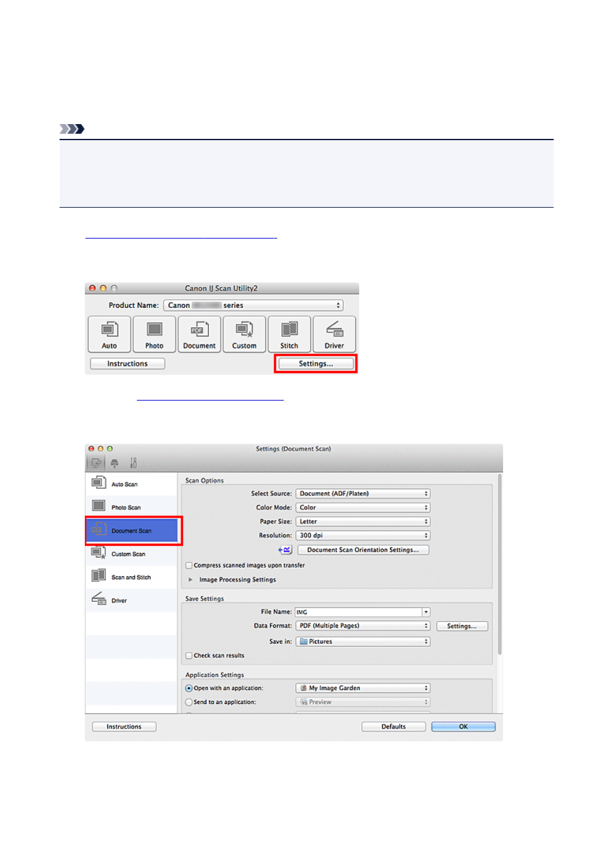This screenshot has width=613, height=868.
Task: Click the Auto scan icon button
Action: [x=109, y=334]
